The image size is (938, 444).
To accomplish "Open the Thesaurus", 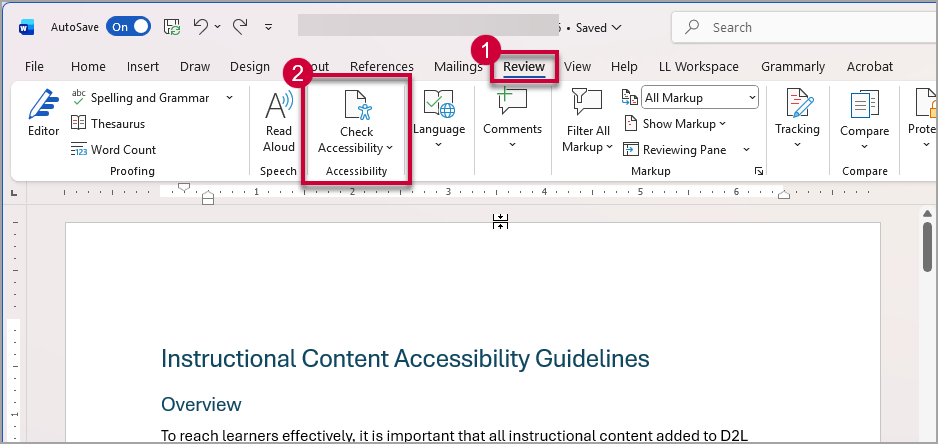I will tap(109, 124).
